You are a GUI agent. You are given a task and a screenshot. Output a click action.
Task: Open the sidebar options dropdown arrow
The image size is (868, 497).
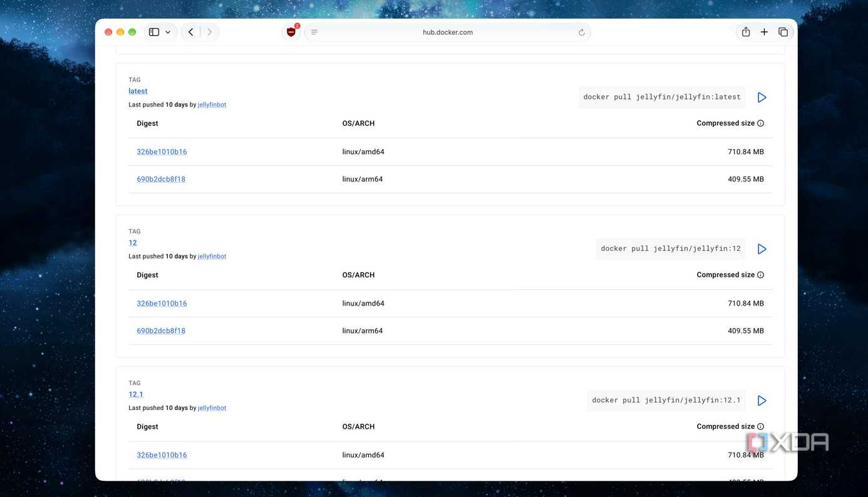pos(168,32)
